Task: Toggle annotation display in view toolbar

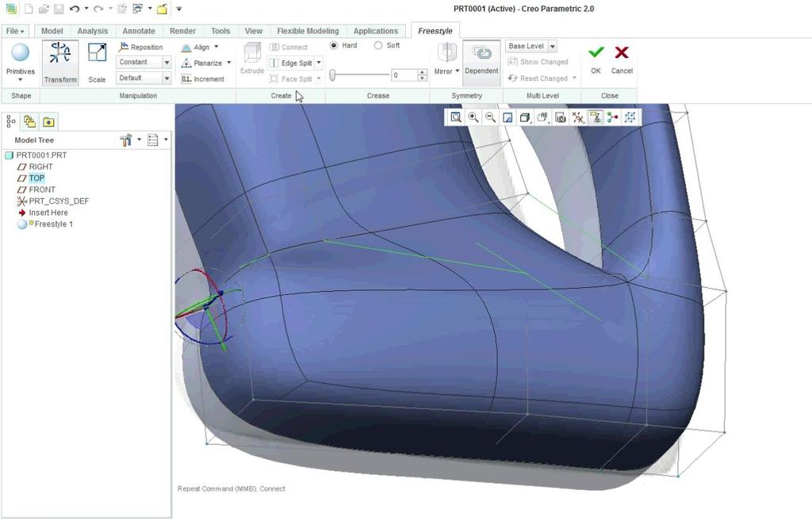Action: tap(596, 117)
